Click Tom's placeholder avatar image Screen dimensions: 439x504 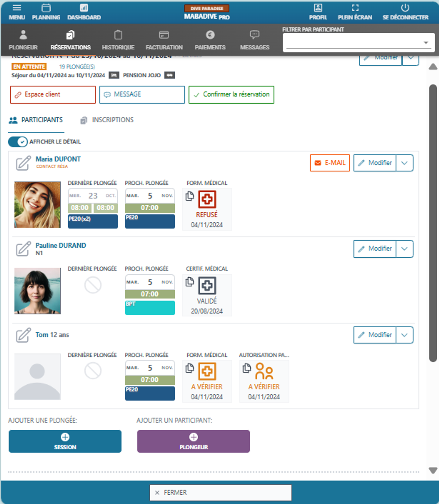pyautogui.click(x=38, y=377)
